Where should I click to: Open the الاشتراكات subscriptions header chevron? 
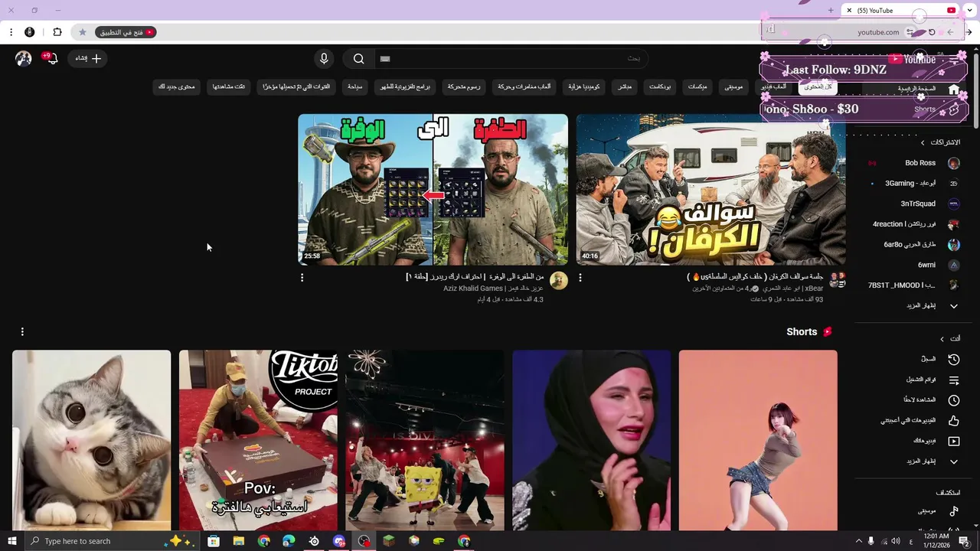click(x=923, y=142)
